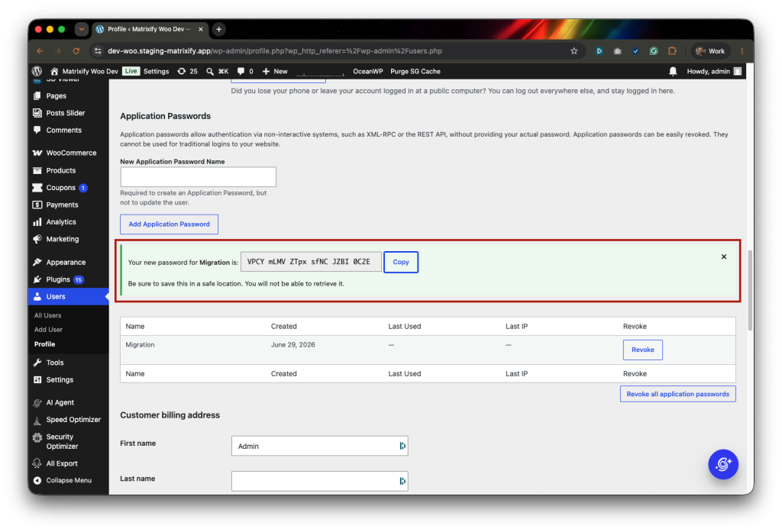Click Purge SG Cache in admin bar
This screenshot has height=532, width=782.
[415, 71]
